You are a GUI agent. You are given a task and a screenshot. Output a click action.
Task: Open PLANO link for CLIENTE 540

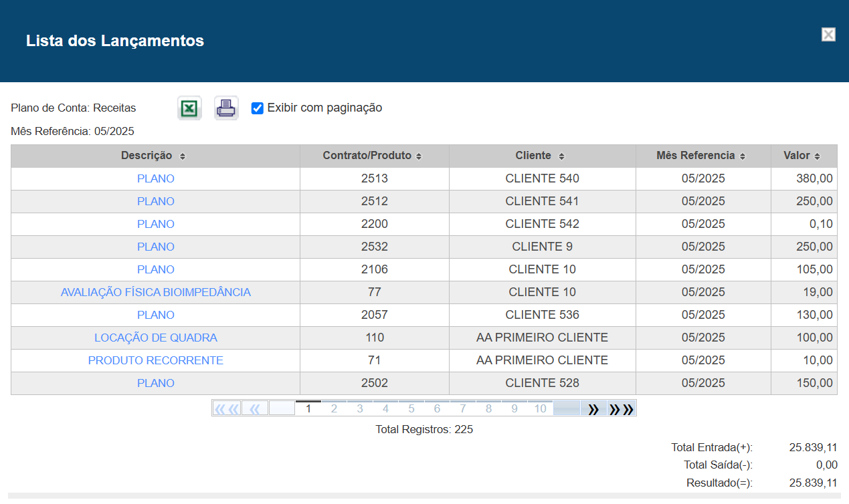click(155, 178)
